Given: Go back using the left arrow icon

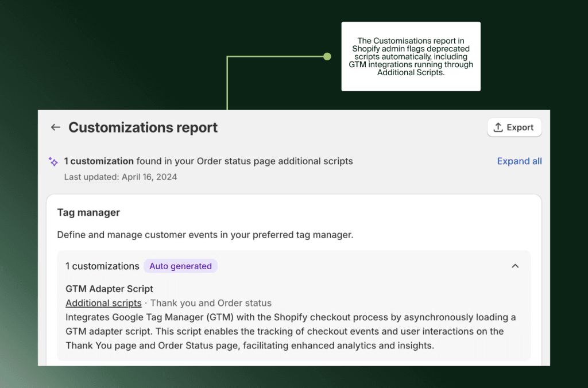Looking at the screenshot, I should (56, 127).
